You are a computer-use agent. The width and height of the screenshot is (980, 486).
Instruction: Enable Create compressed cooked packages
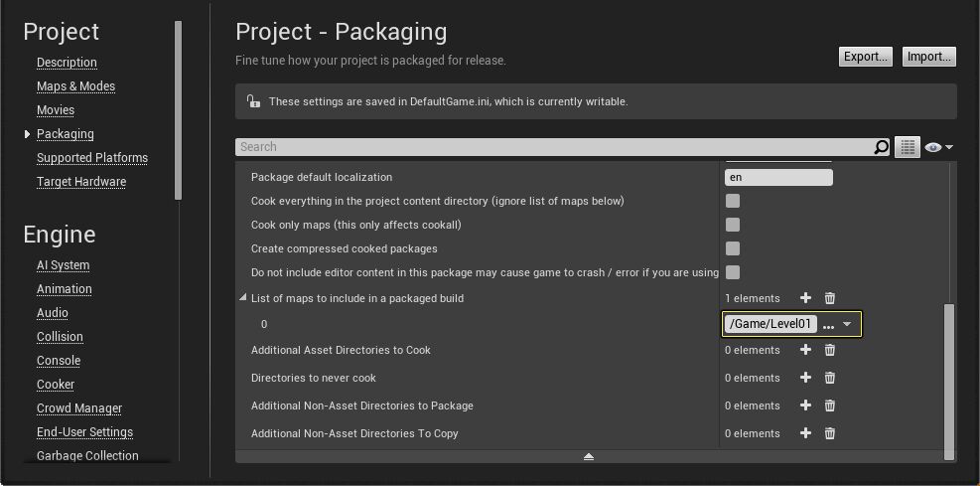[733, 248]
